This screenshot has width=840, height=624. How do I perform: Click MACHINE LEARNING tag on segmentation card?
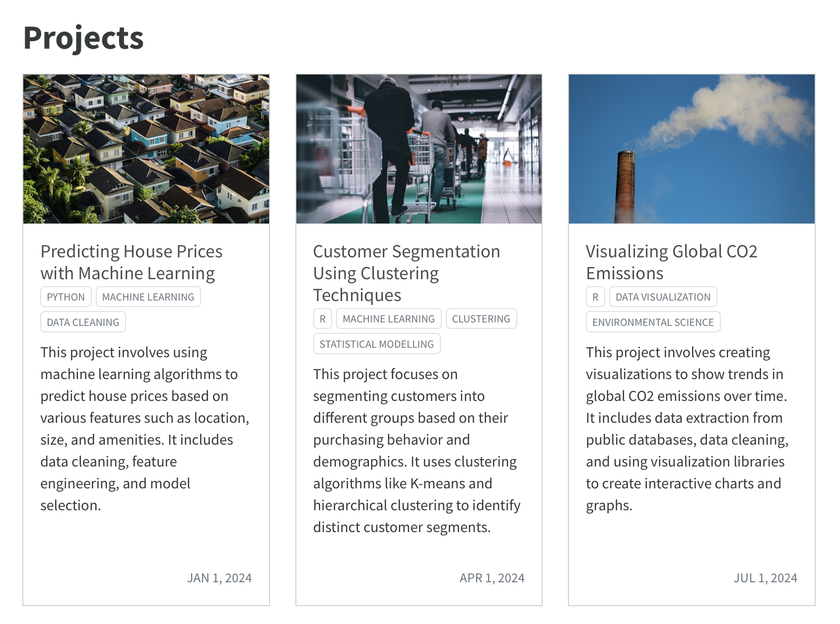click(388, 319)
